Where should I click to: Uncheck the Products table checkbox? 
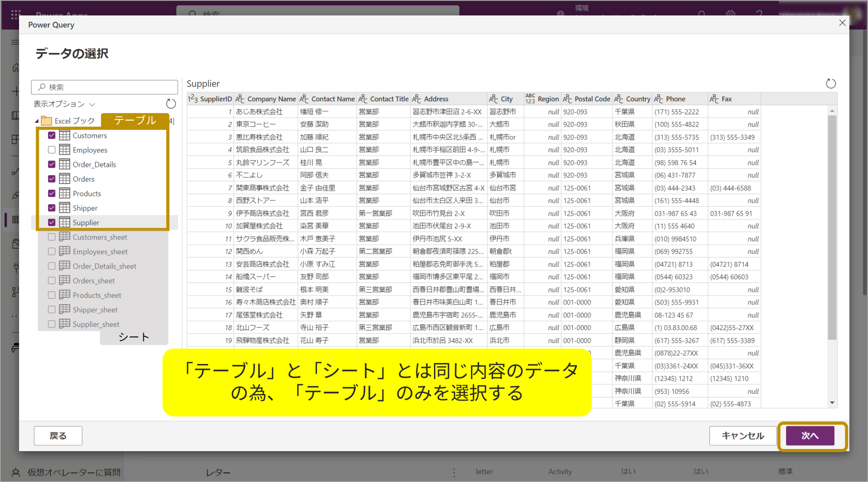(x=52, y=193)
